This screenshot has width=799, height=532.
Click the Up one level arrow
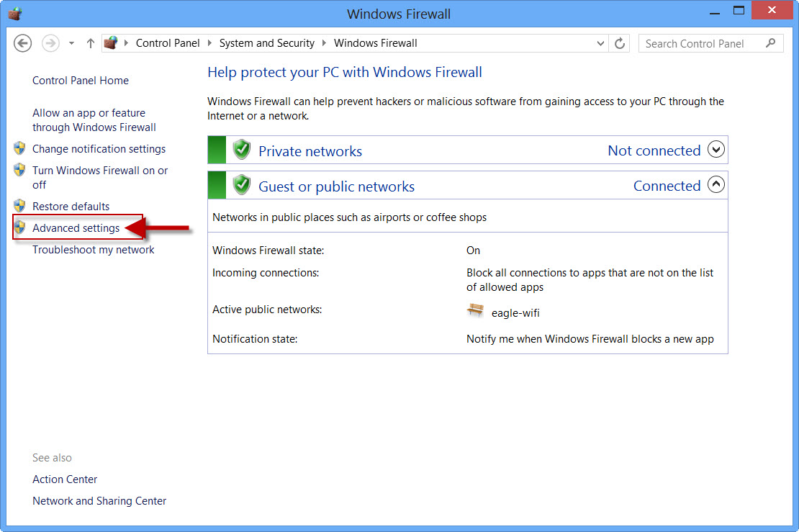pyautogui.click(x=90, y=43)
